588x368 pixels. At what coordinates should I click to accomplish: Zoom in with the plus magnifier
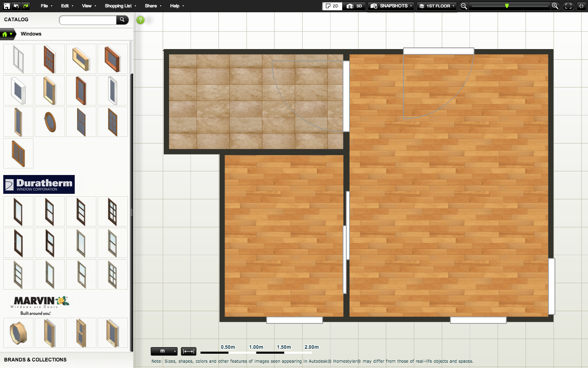555,6
